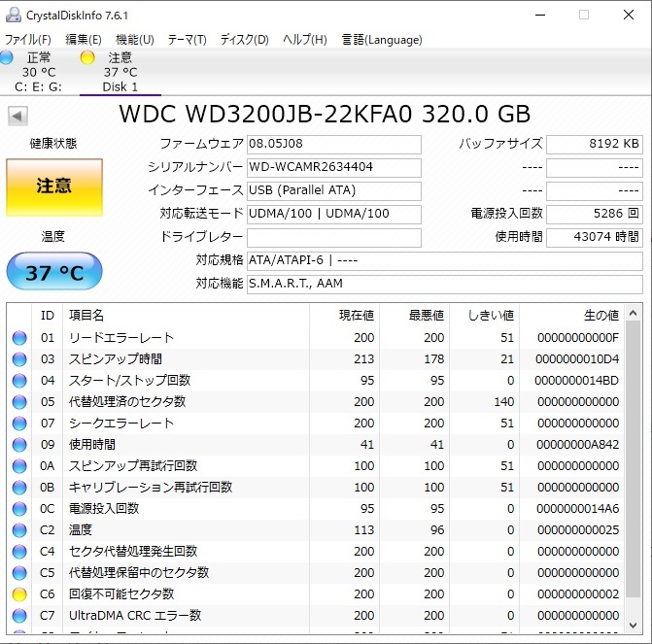Click status circle for 05 代替処理済のセクタ数

[19, 402]
